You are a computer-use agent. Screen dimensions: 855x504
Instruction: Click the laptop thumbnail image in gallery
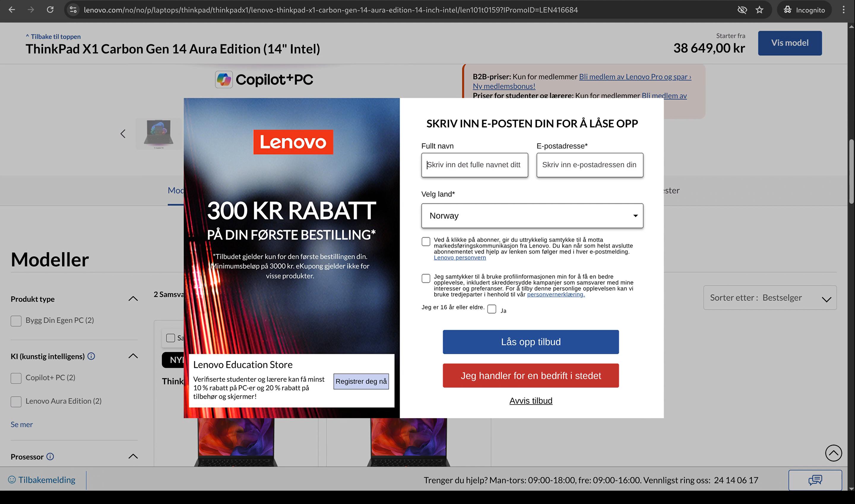click(159, 134)
